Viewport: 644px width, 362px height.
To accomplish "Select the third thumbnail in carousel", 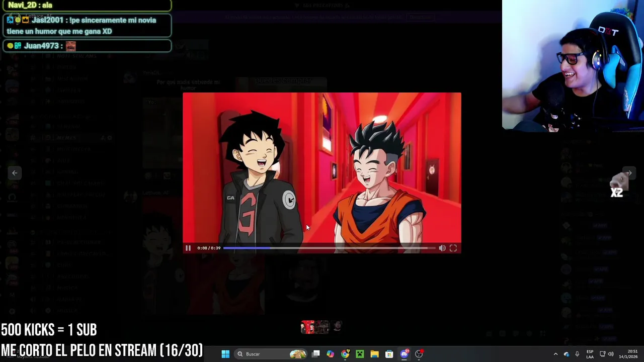I will pyautogui.click(x=337, y=327).
